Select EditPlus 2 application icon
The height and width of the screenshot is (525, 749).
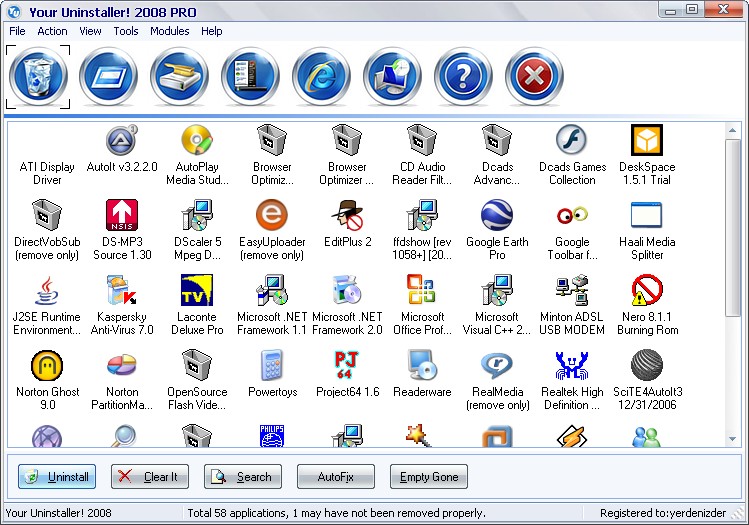[347, 215]
